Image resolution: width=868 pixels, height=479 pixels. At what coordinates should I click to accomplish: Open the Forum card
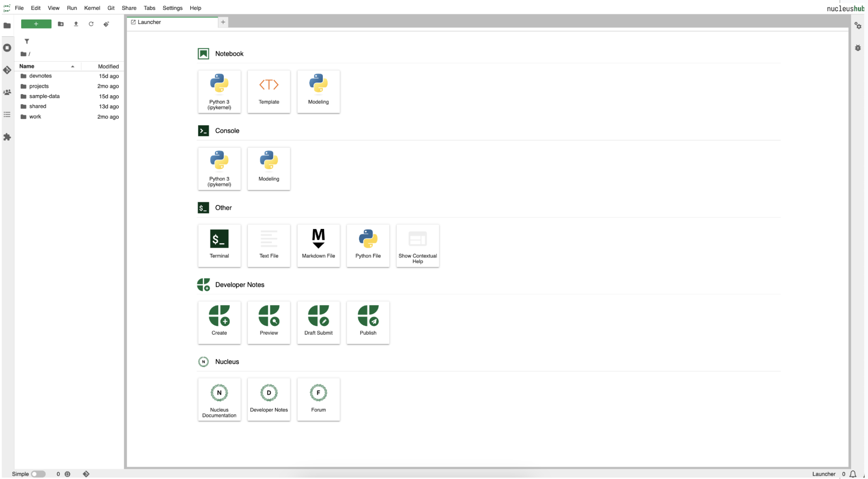(x=318, y=400)
